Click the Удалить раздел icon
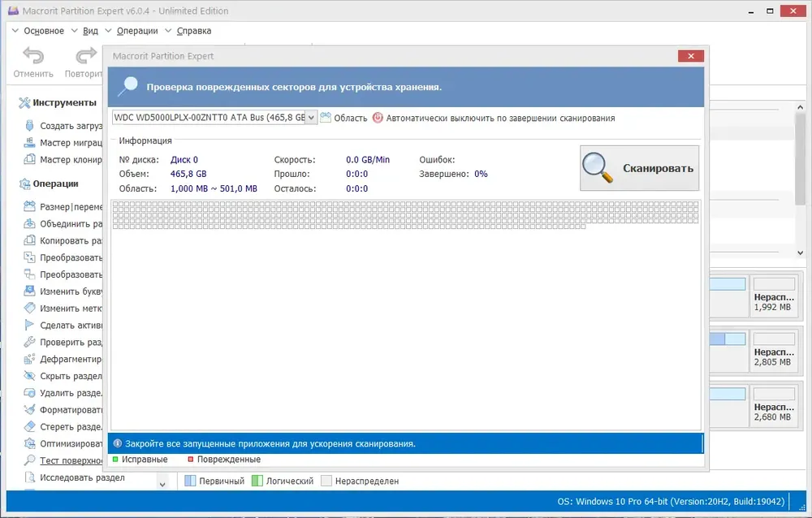Viewport: 812px width, 518px height. point(29,393)
